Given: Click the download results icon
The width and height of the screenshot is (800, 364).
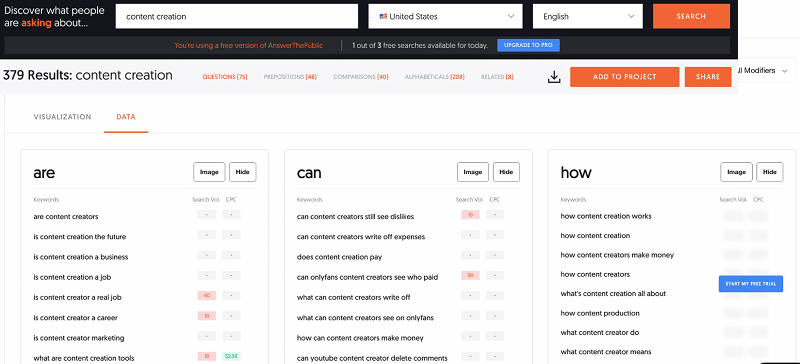Looking at the screenshot, I should pos(554,77).
